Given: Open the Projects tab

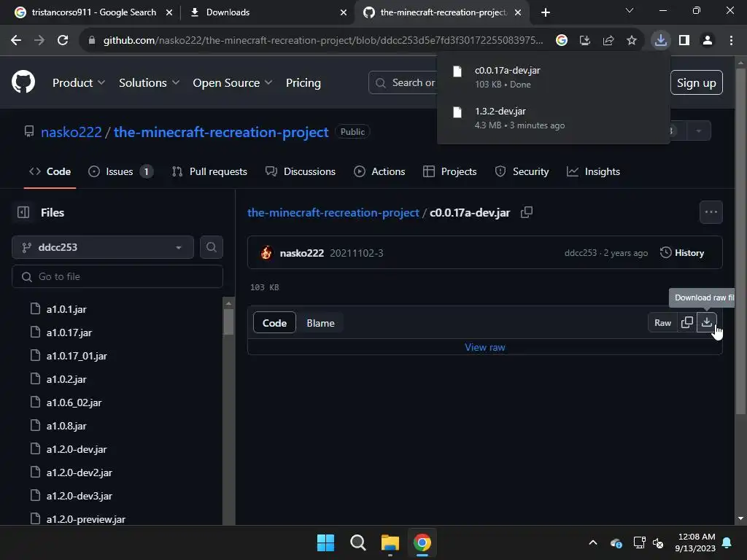Looking at the screenshot, I should click(x=449, y=171).
